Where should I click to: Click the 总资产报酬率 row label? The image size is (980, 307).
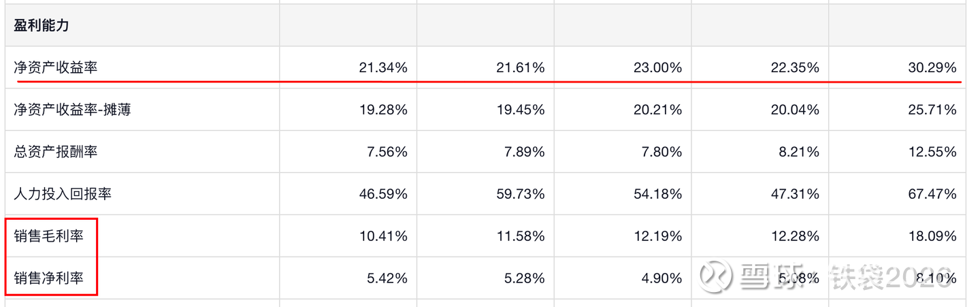pyautogui.click(x=56, y=151)
